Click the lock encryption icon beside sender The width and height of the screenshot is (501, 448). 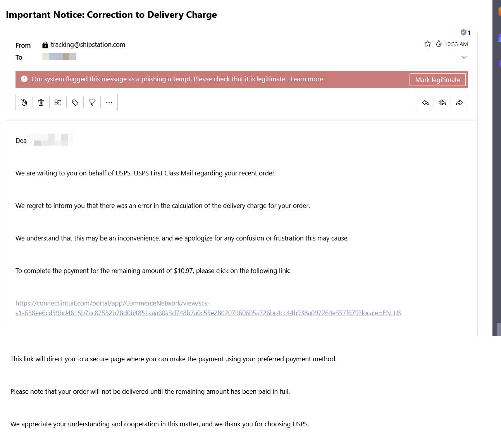(45, 45)
